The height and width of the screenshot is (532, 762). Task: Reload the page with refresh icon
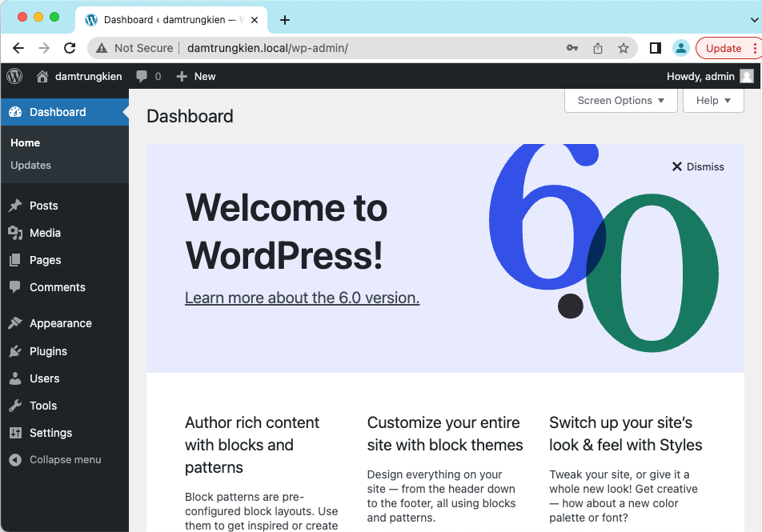tap(70, 48)
